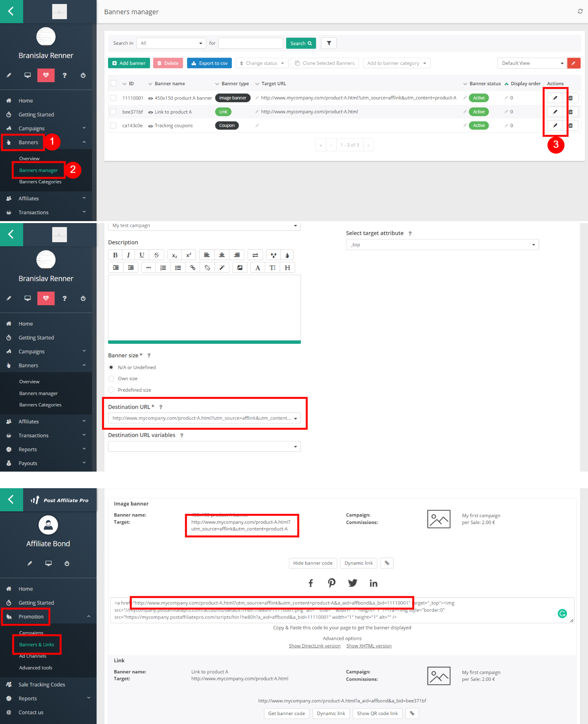Click the red edit-view pencil beside Default View
The image size is (588, 724).
[x=574, y=63]
